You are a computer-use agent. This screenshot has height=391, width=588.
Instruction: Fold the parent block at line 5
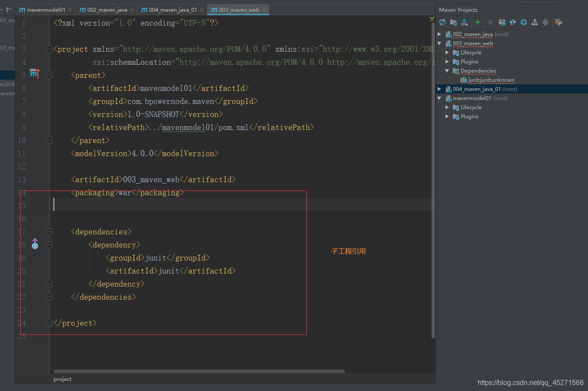coord(49,75)
